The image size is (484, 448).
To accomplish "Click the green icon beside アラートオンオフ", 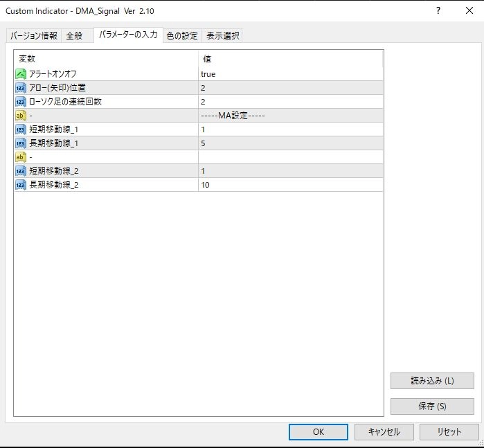I will click(21, 74).
